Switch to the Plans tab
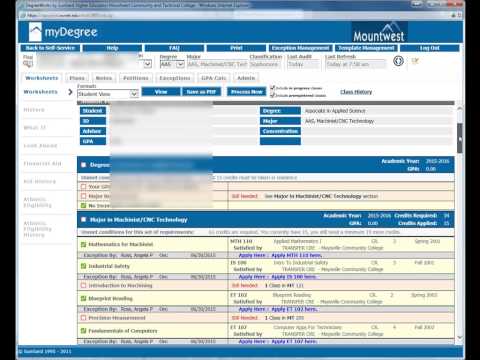480x360 pixels. click(77, 78)
